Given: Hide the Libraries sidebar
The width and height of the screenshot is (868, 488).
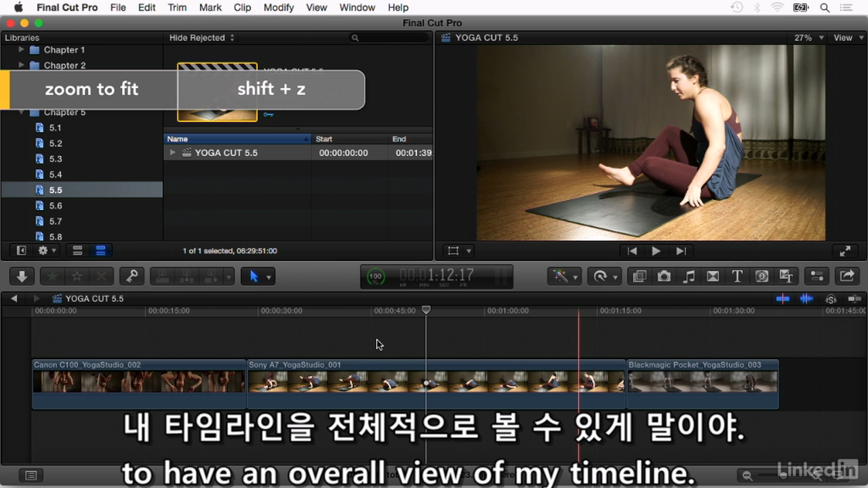Looking at the screenshot, I should coord(21,251).
